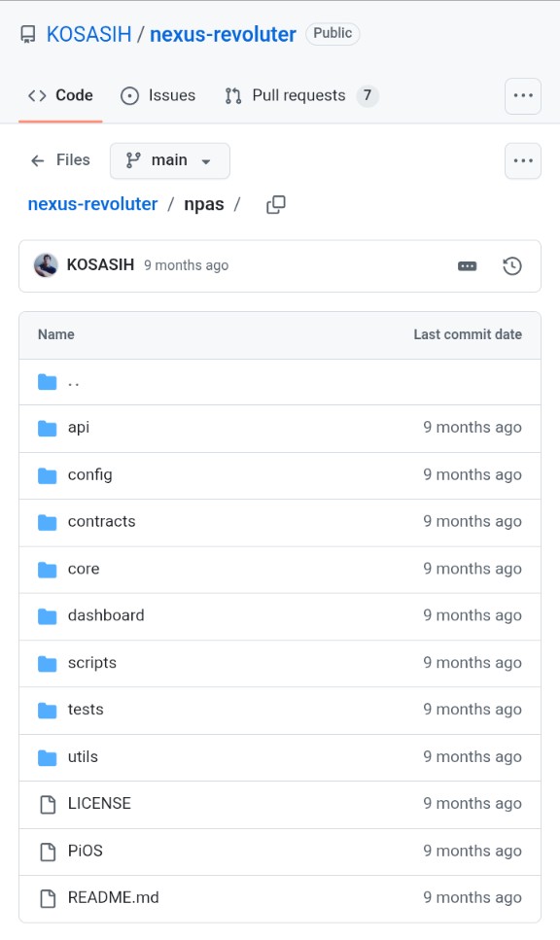Click the repository icon beside KOSASIH
Screen dimensions: 560x940
(27, 34)
